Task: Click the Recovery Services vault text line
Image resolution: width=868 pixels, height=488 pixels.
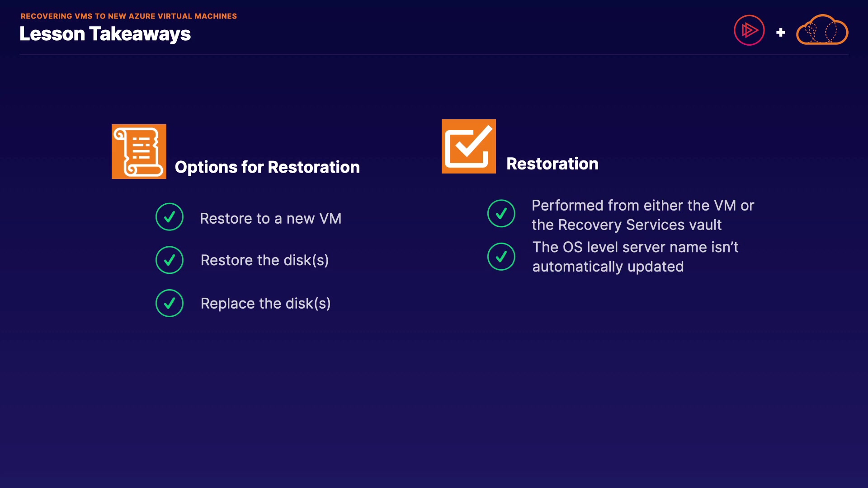Action: point(626,225)
